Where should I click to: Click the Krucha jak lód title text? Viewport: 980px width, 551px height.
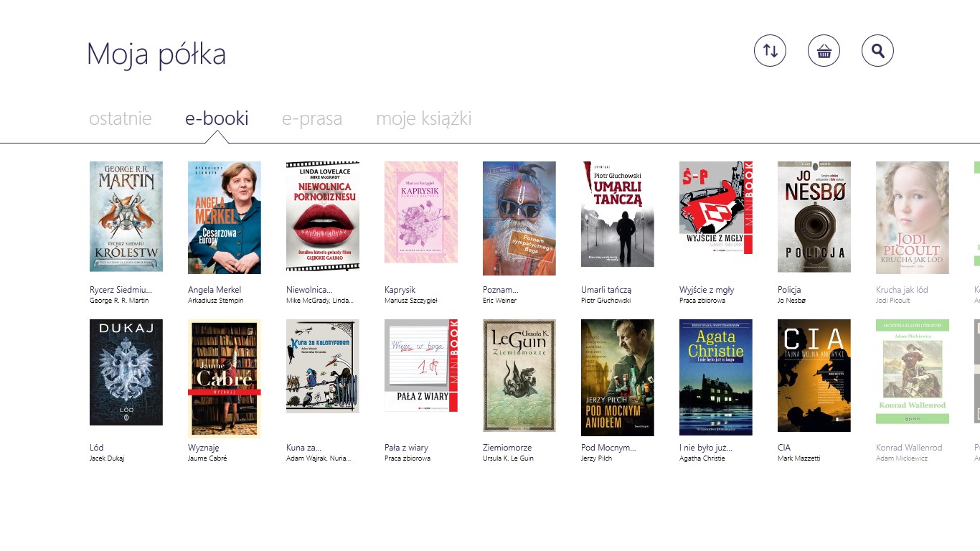(x=902, y=290)
